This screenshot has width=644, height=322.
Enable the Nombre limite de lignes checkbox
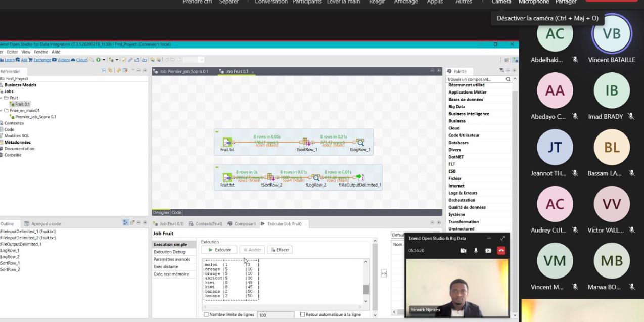(206, 314)
